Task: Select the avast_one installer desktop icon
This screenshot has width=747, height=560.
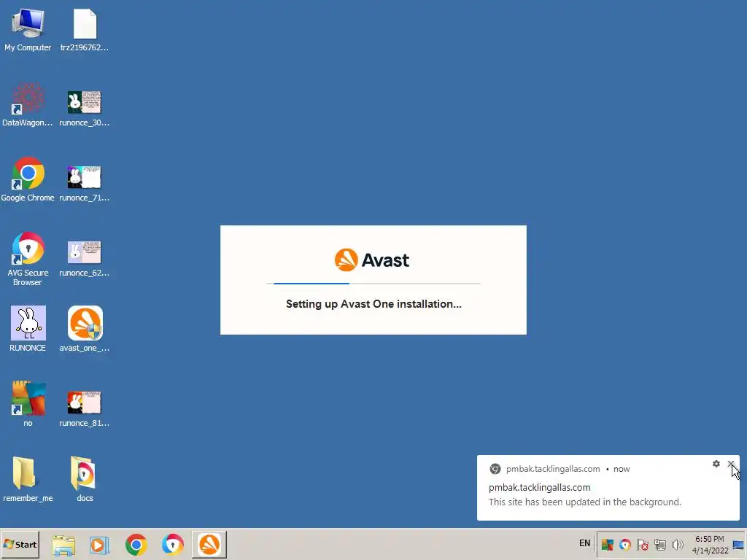Action: (x=85, y=329)
